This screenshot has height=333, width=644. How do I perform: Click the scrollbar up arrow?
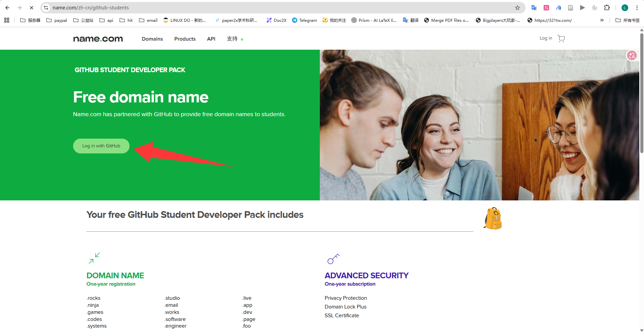[642, 30]
